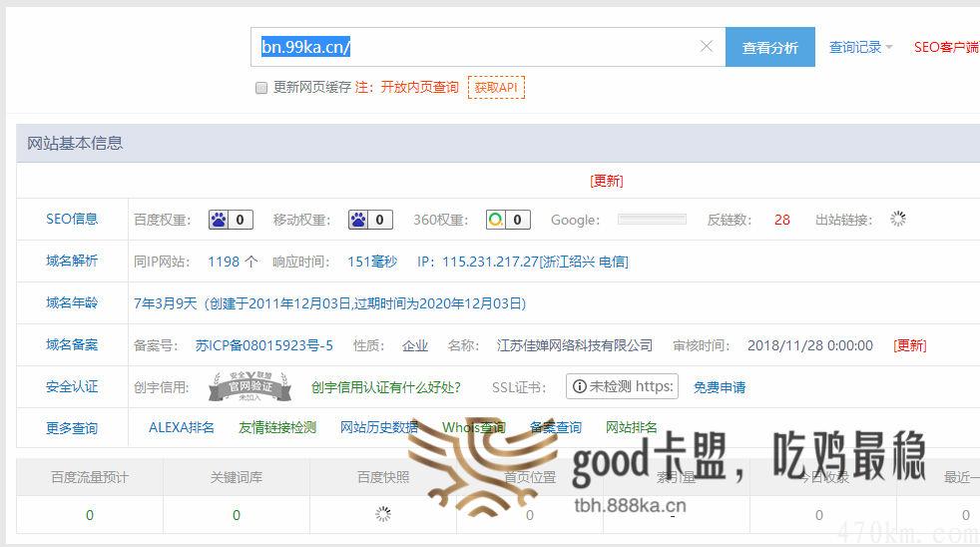The height and width of the screenshot is (547, 980).
Task: Click the 关键词库 column header
Action: point(237,477)
